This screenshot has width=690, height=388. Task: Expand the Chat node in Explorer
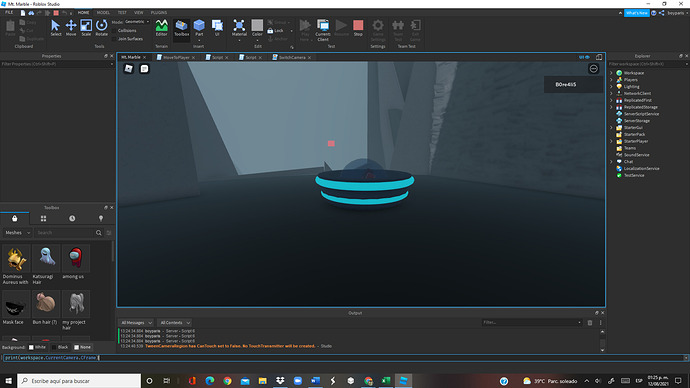pos(611,161)
